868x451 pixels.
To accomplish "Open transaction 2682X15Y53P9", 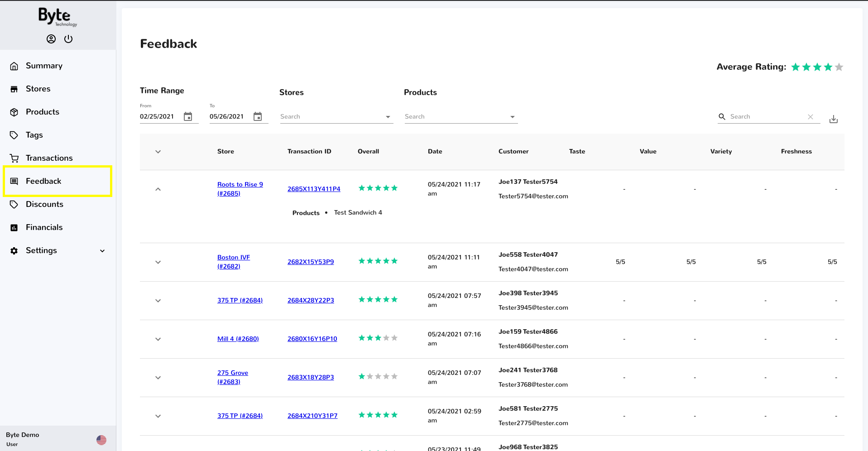I will click(311, 262).
